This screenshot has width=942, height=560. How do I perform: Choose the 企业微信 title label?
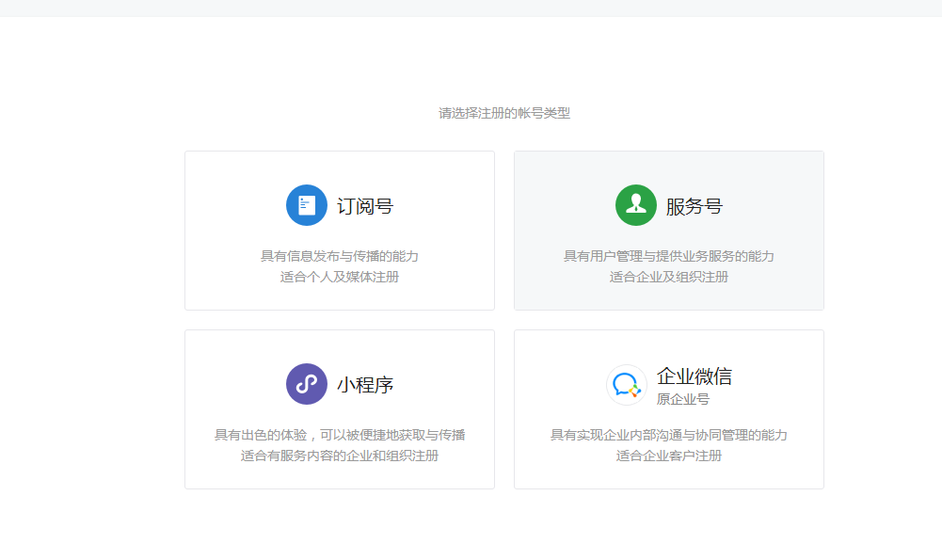695,376
